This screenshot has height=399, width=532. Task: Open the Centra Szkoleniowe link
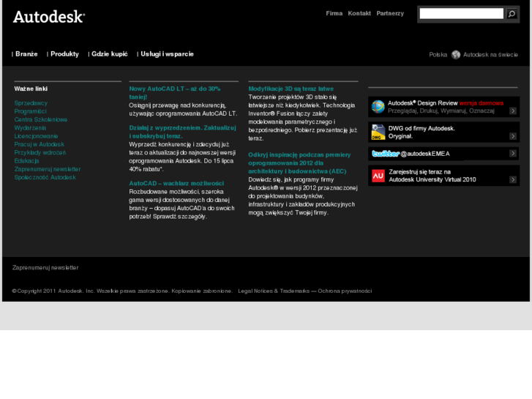41,119
